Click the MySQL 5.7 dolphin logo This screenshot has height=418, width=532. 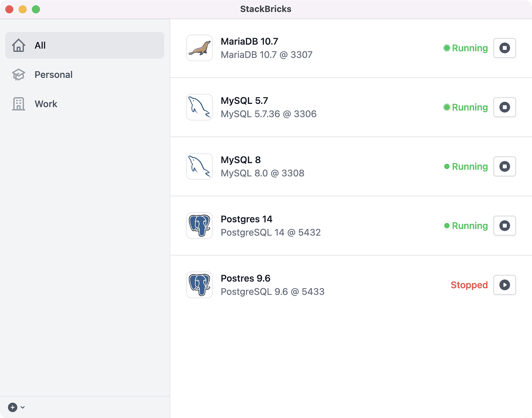point(199,107)
